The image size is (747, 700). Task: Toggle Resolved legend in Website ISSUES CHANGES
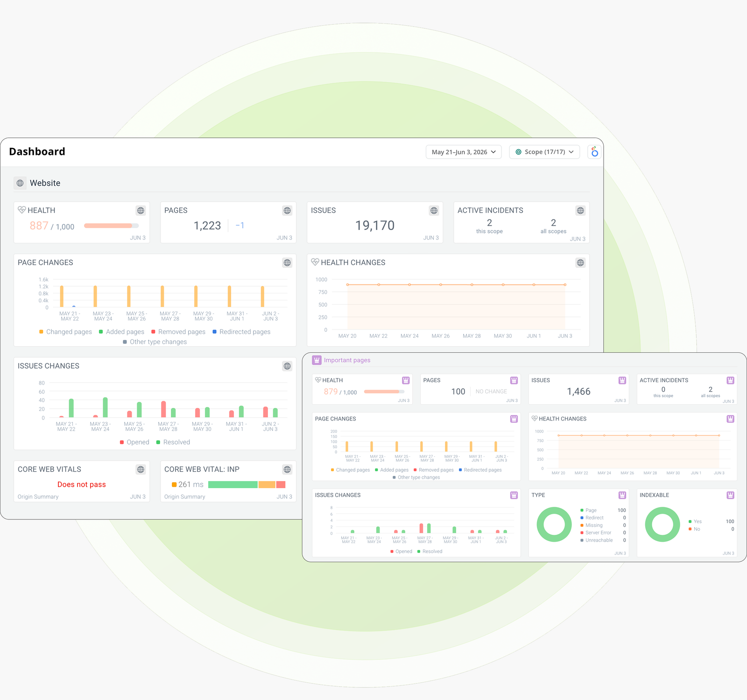173,442
